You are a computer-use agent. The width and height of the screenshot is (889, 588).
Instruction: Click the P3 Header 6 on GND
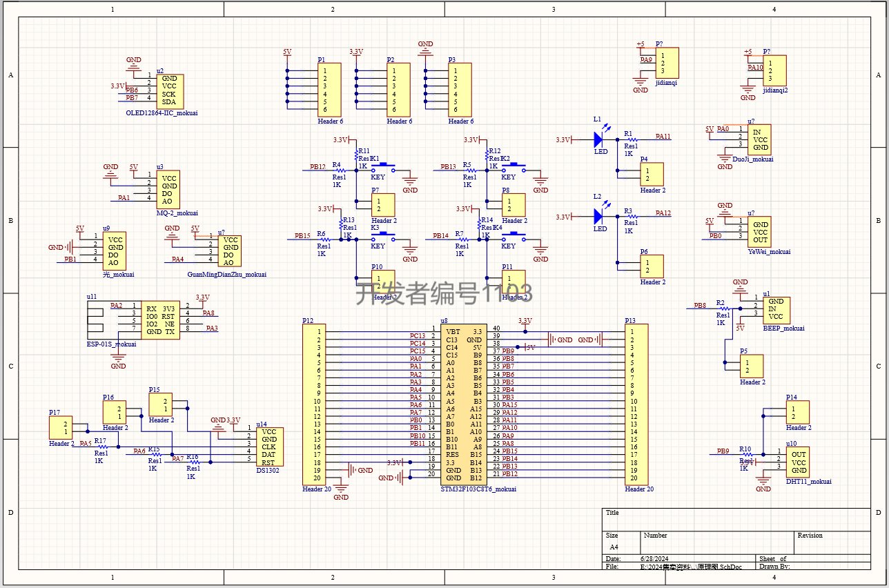459,90
